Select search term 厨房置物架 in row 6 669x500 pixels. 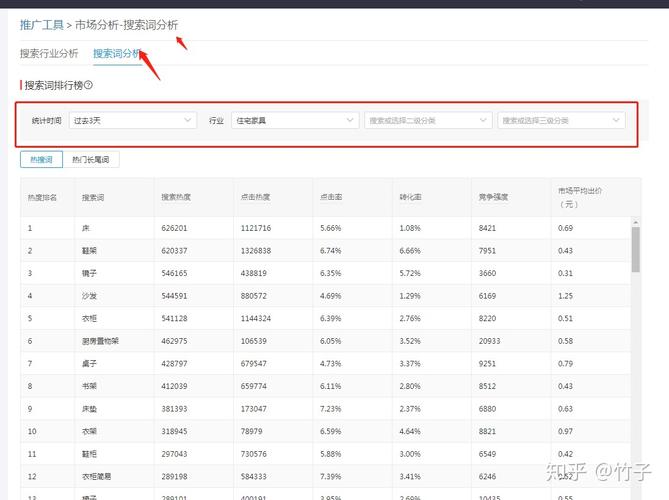pyautogui.click(x=100, y=341)
